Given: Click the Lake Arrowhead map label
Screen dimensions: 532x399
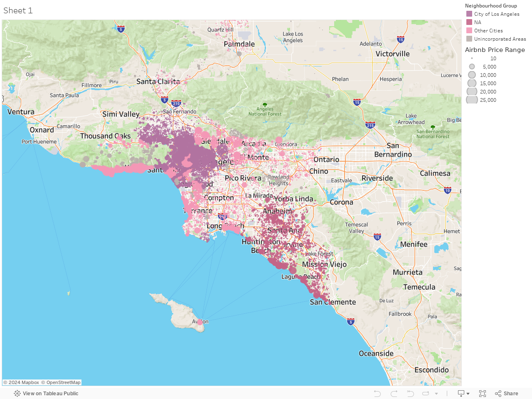Looking at the screenshot, I should [x=411, y=119].
